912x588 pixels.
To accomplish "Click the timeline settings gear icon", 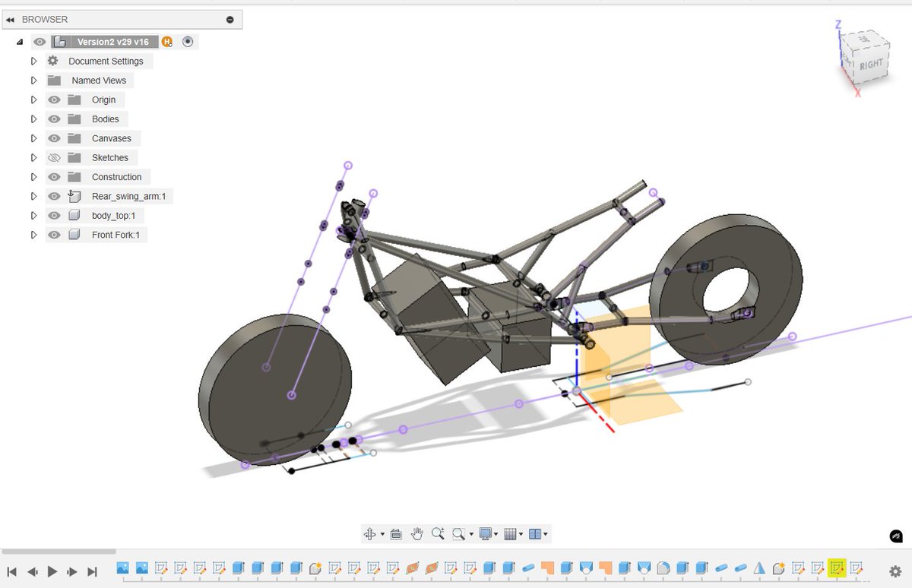I will (895, 571).
